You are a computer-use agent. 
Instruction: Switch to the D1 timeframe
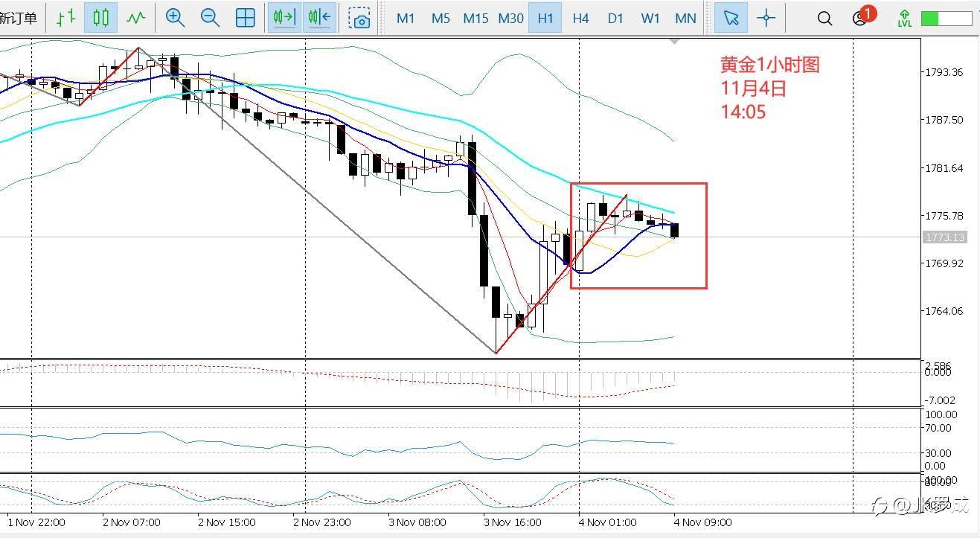(x=615, y=18)
